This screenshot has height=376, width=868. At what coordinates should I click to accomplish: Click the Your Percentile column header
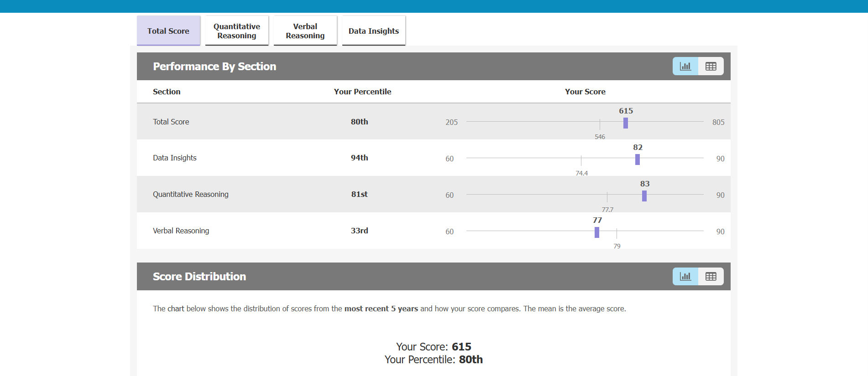coord(362,92)
